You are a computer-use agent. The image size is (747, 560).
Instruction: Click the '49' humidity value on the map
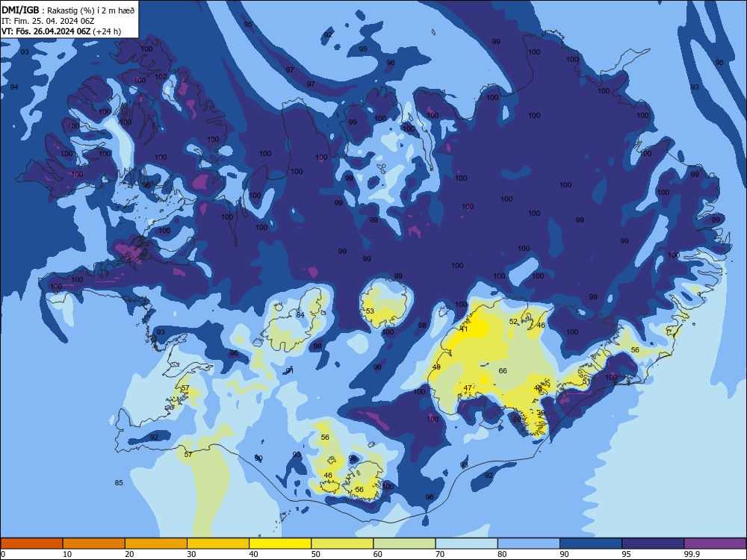(436, 367)
